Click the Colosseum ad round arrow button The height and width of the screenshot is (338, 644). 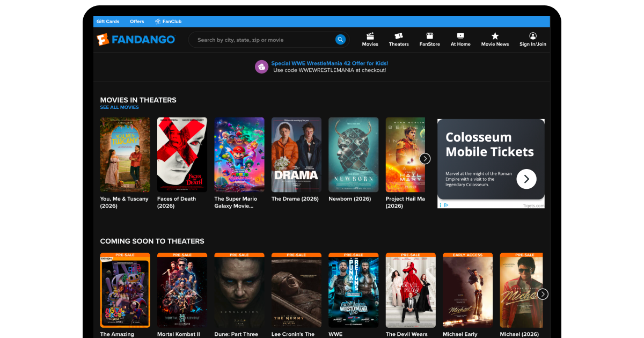(x=526, y=179)
